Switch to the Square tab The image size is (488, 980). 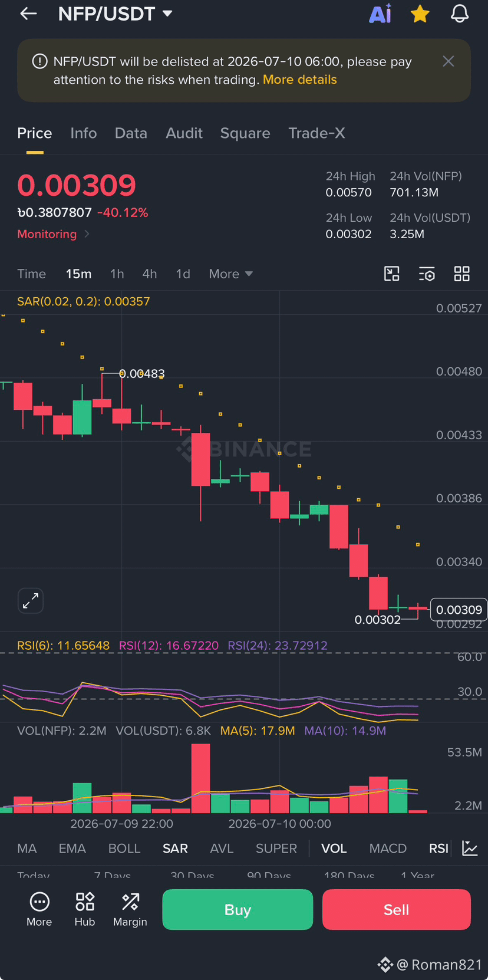coord(245,133)
